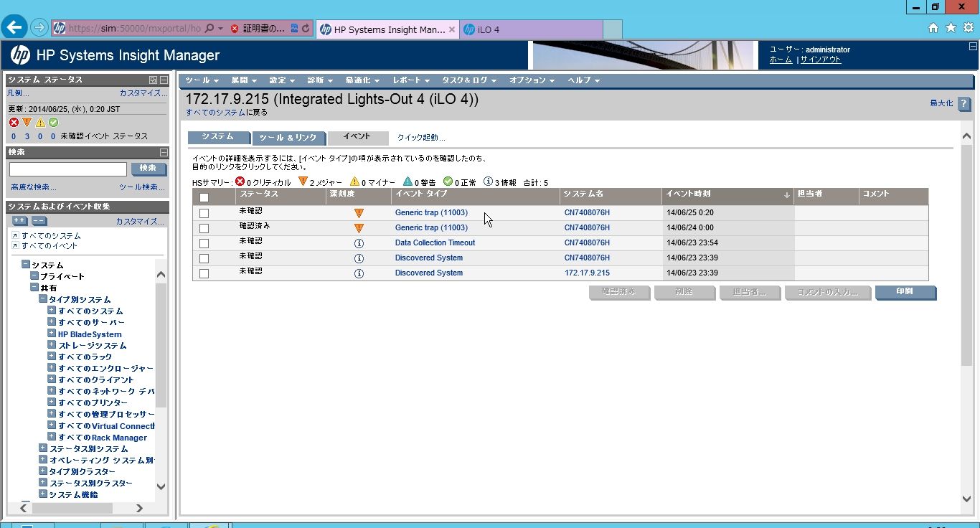Expand the タイプ別クラスター tree node
The height and width of the screenshot is (528, 980).
tap(43, 471)
